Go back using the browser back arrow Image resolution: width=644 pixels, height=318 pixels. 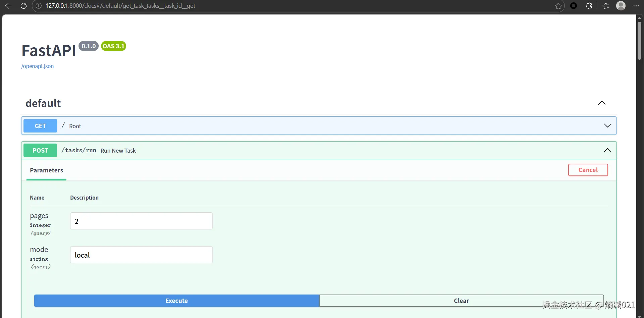(9, 6)
